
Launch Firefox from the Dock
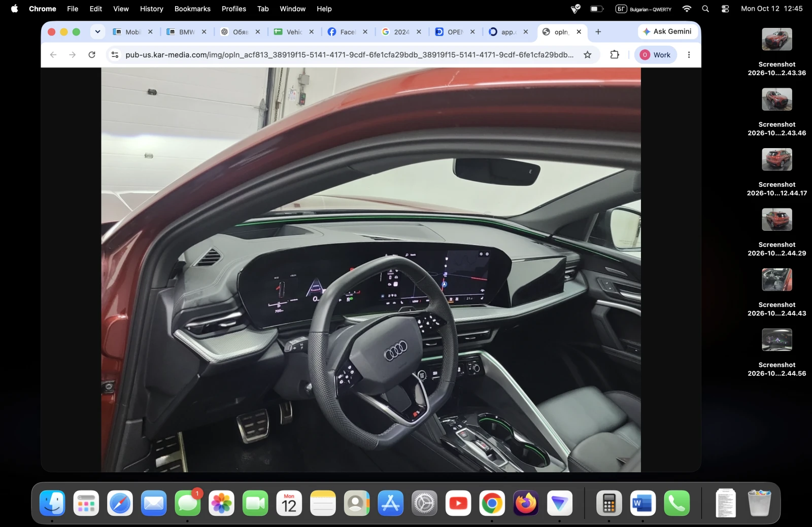(526, 504)
